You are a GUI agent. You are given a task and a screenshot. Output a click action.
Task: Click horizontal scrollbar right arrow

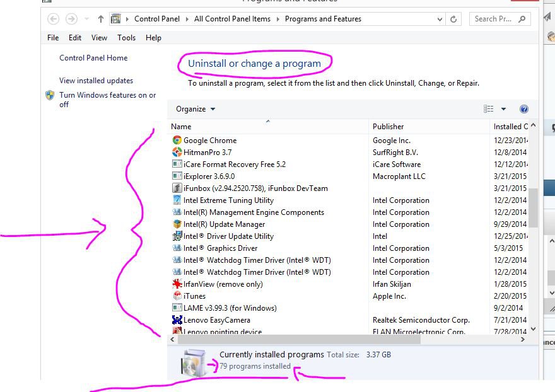point(522,340)
